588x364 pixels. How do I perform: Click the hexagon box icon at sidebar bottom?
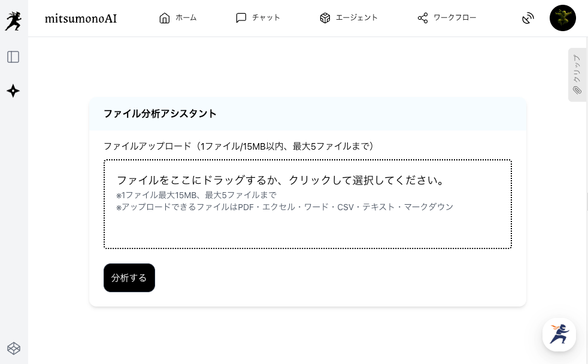(14, 348)
